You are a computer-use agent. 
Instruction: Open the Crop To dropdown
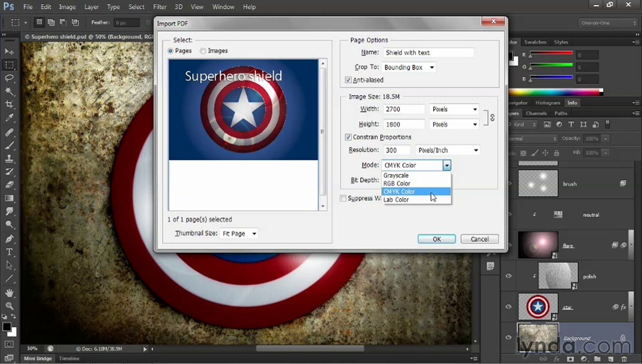pyautogui.click(x=409, y=67)
